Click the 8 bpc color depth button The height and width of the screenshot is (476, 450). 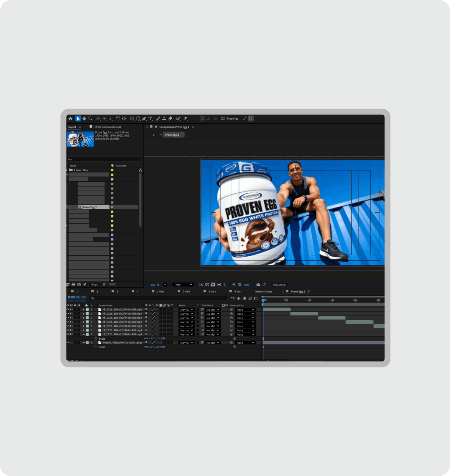click(x=95, y=285)
